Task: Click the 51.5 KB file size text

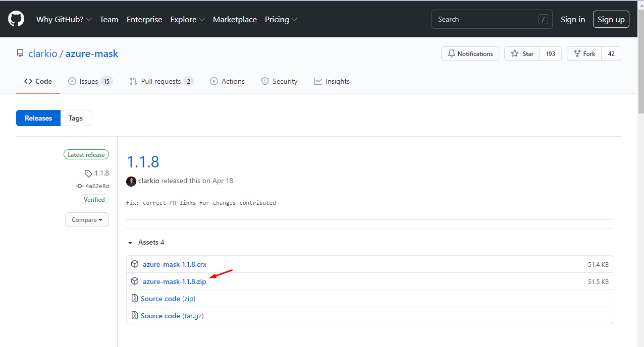Action: coord(598,282)
